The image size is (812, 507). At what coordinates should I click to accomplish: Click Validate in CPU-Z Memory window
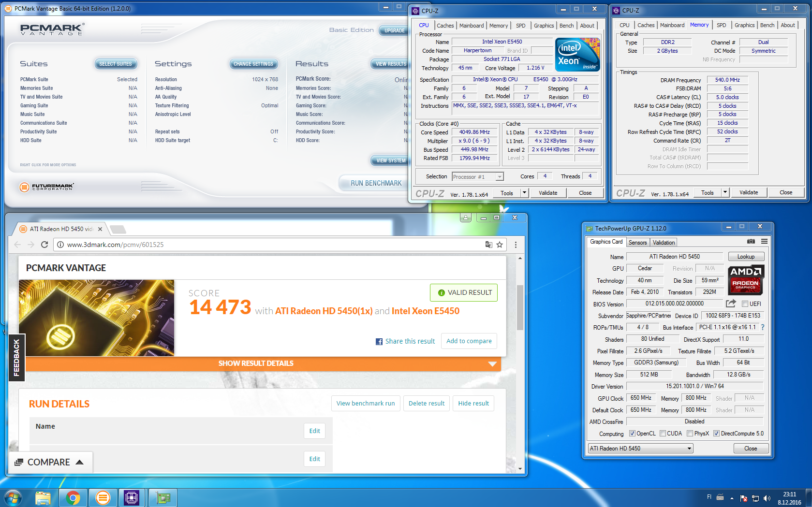749,192
